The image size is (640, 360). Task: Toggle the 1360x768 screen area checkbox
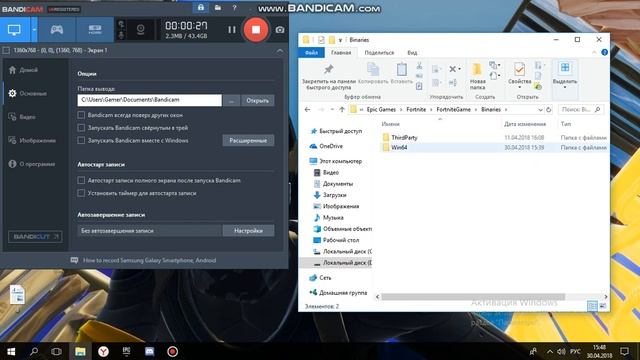tap(6, 51)
